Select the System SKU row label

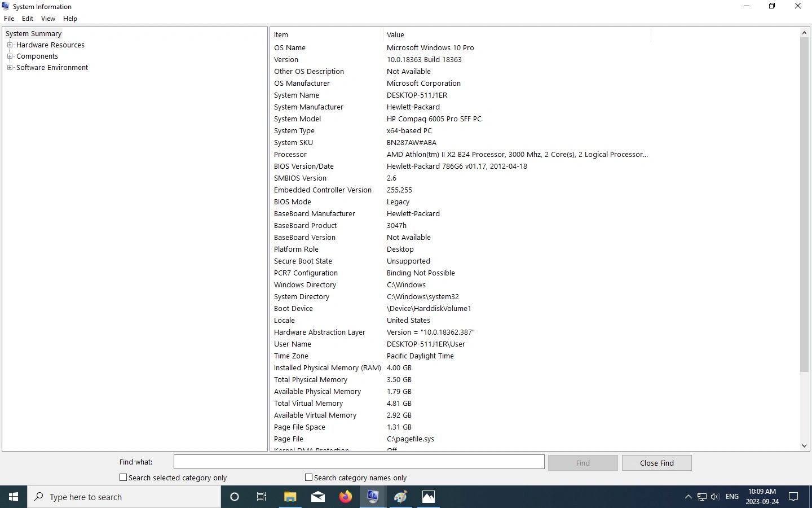[293, 143]
